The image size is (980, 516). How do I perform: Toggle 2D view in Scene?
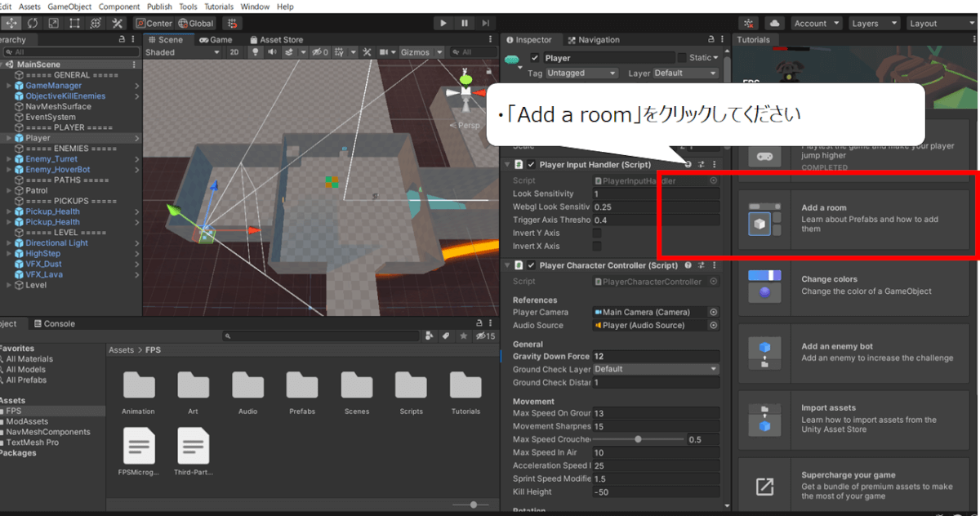pos(234,52)
